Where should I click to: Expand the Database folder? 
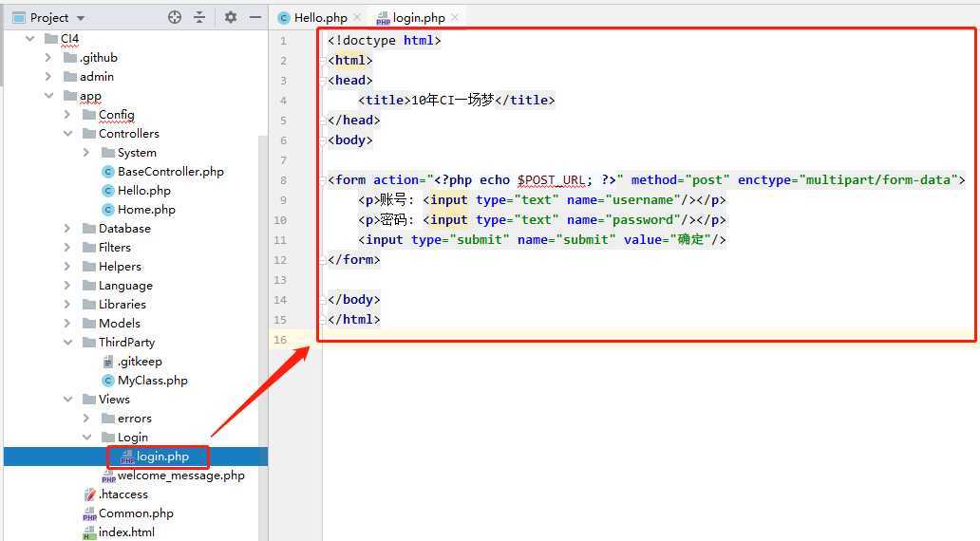[66, 228]
